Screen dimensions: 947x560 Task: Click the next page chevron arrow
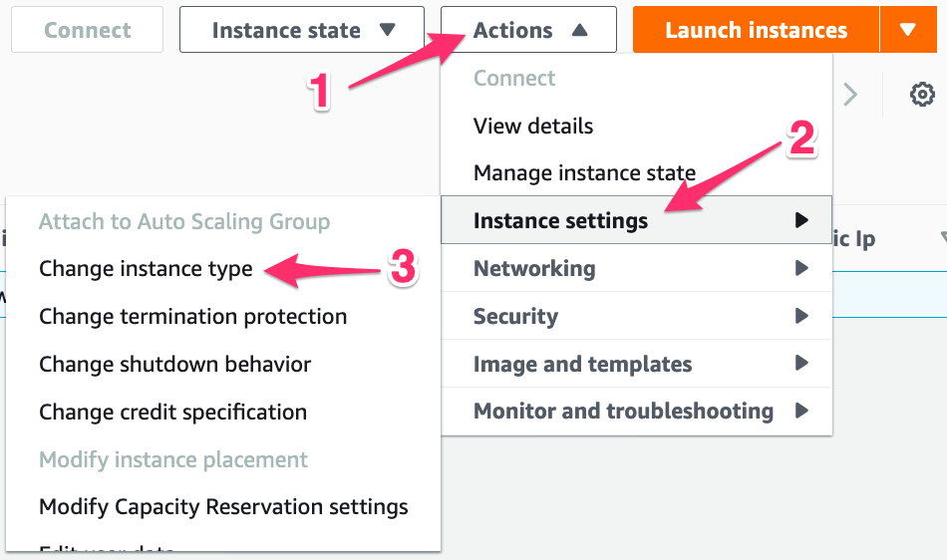(850, 95)
